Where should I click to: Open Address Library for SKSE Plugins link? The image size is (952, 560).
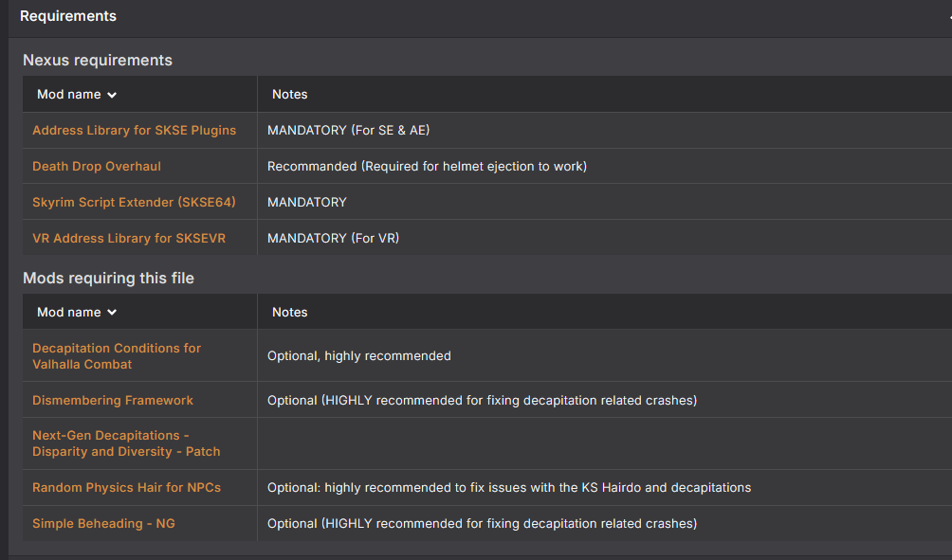point(135,131)
